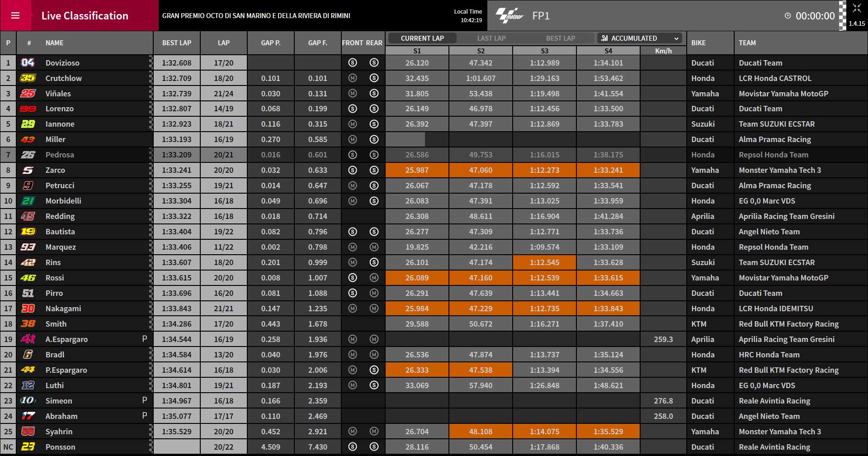868x456 pixels.
Task: Click the pit indicator P for Abraham
Action: point(145,416)
